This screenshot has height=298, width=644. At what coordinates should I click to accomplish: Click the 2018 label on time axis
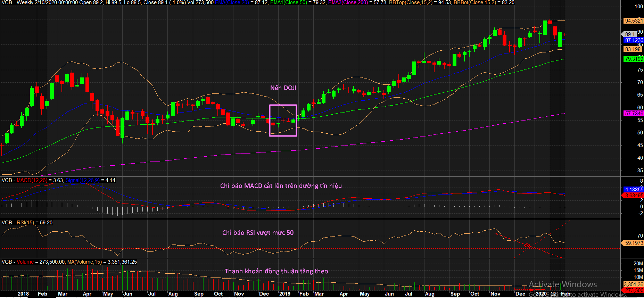[x=23, y=294]
